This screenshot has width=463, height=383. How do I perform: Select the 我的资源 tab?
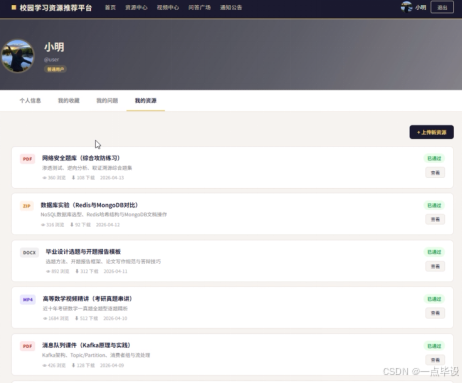coord(146,100)
